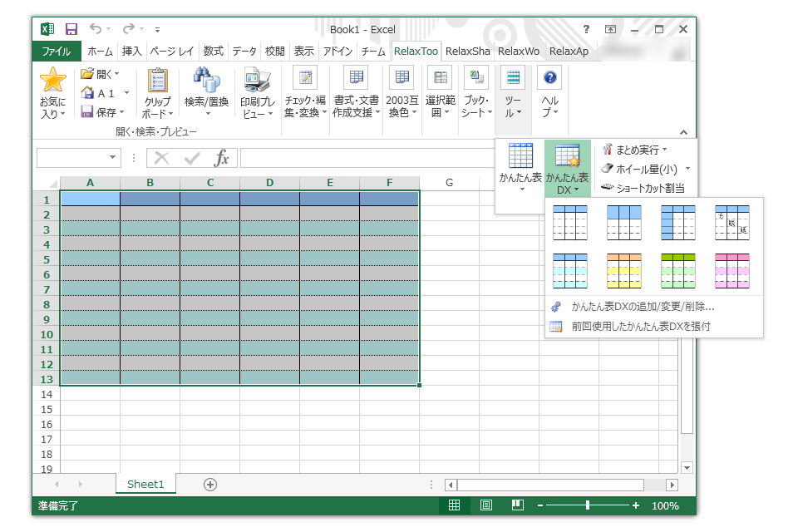Expand the 開く open dropdown
This screenshot has width=798, height=532.
click(x=116, y=74)
